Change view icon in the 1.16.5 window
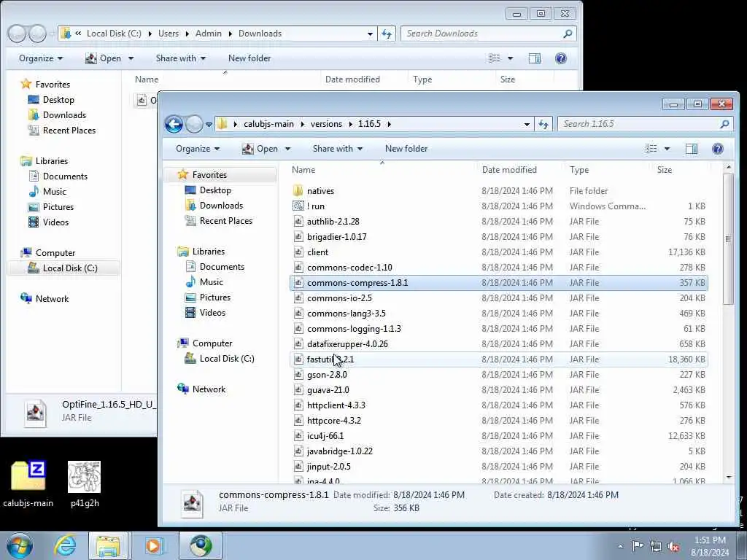Image resolution: width=747 pixels, height=560 pixels. (x=651, y=149)
